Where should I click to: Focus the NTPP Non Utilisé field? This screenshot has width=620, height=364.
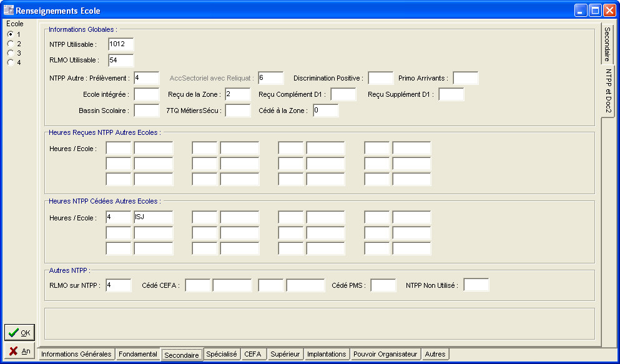pos(476,285)
